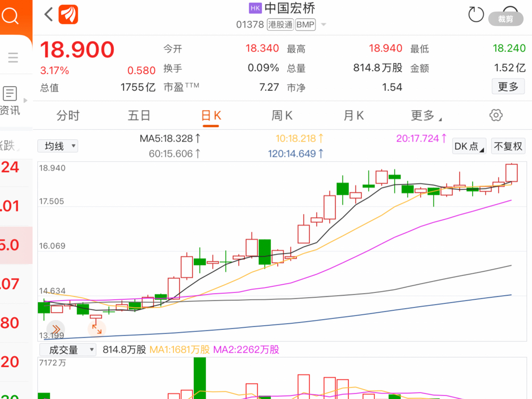
Task: Switch to the 月K tab
Action: tap(353, 116)
